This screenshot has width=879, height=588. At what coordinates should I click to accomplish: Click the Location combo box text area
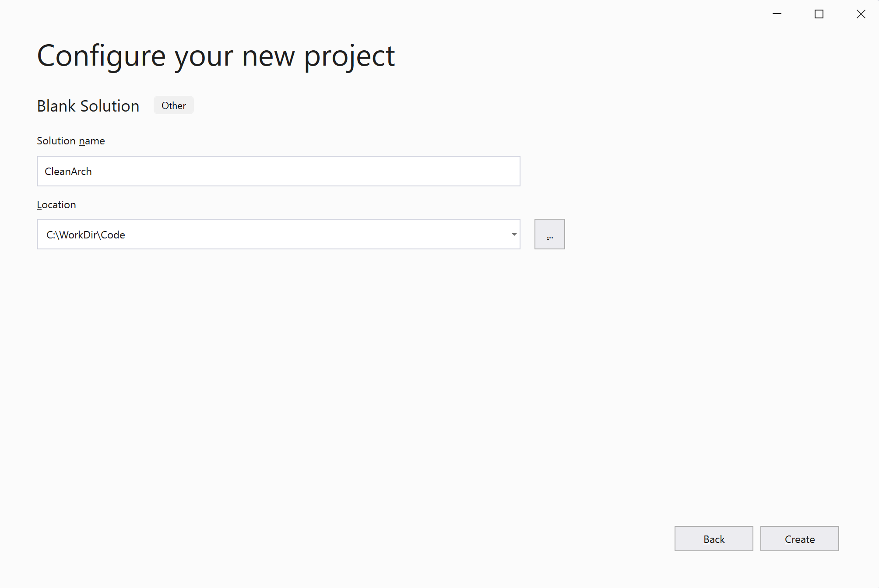click(x=263, y=234)
